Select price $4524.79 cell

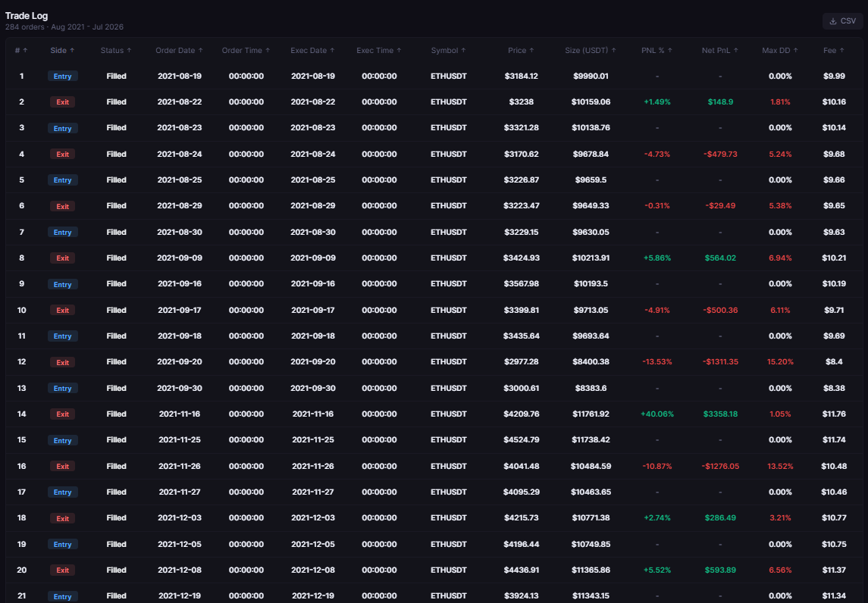click(521, 440)
